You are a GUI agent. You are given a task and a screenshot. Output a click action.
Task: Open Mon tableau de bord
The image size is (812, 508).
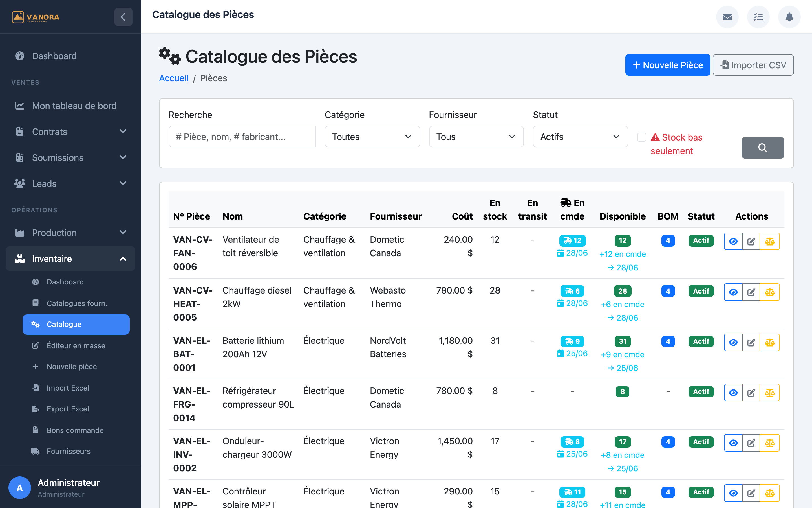pyautogui.click(x=70, y=106)
